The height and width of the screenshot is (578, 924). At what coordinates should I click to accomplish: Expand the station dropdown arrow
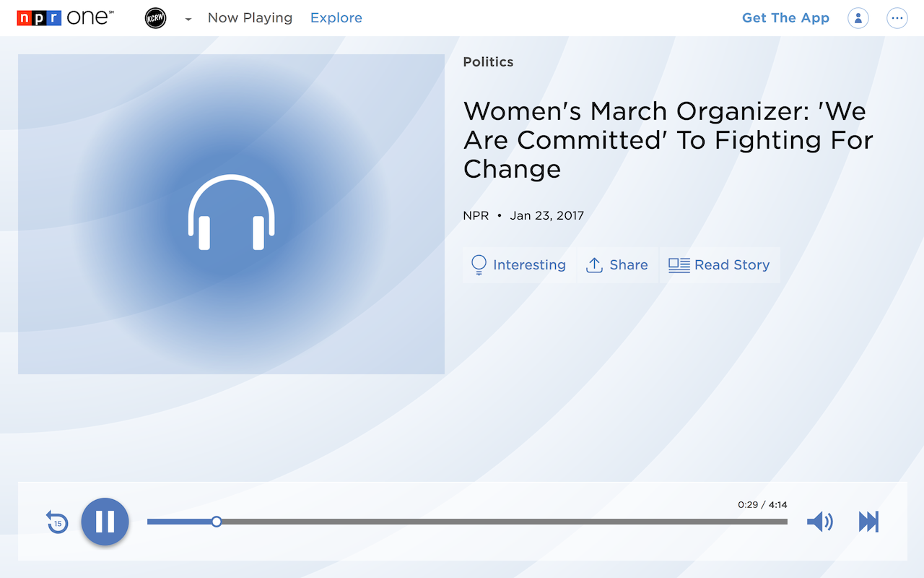pos(188,20)
